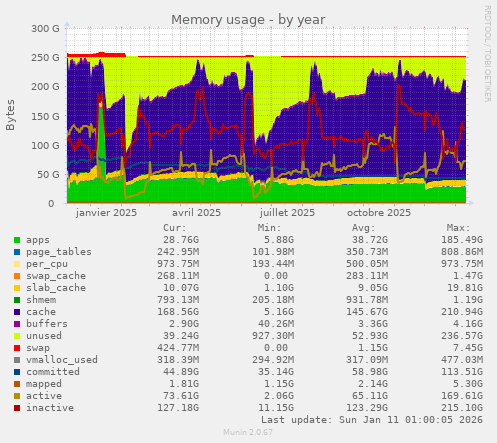Click the committed max value 113.51G

(x=462, y=372)
